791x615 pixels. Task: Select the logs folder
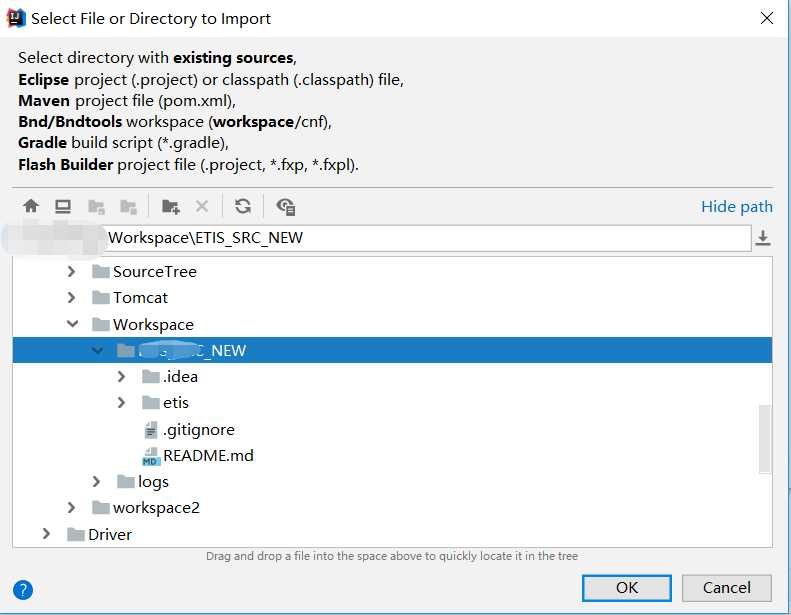[153, 482]
